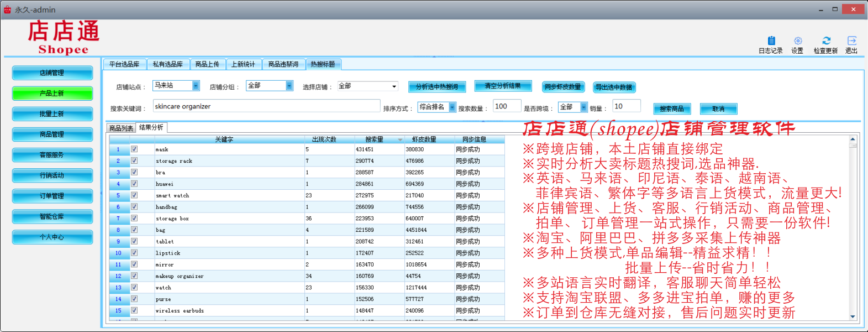This screenshot has height=332, width=868.
Task: Open 店铺管理 in the sidebar
Action: point(52,73)
